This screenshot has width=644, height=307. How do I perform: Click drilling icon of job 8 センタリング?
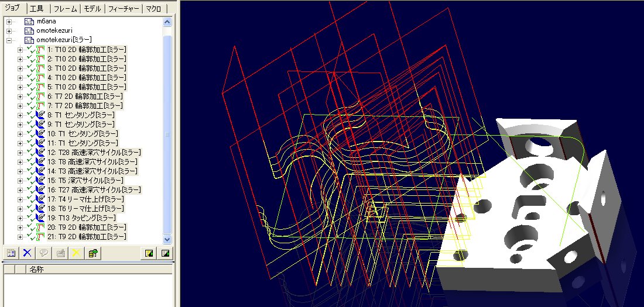click(40, 115)
